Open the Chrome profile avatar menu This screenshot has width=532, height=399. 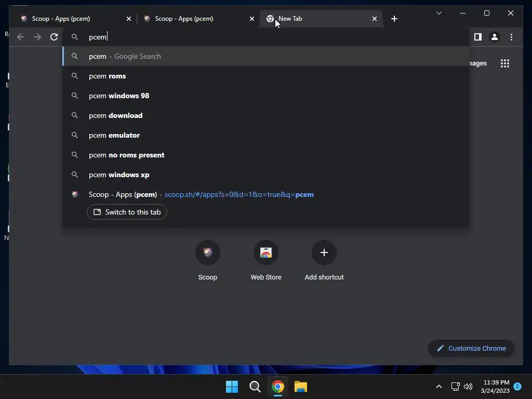495,37
